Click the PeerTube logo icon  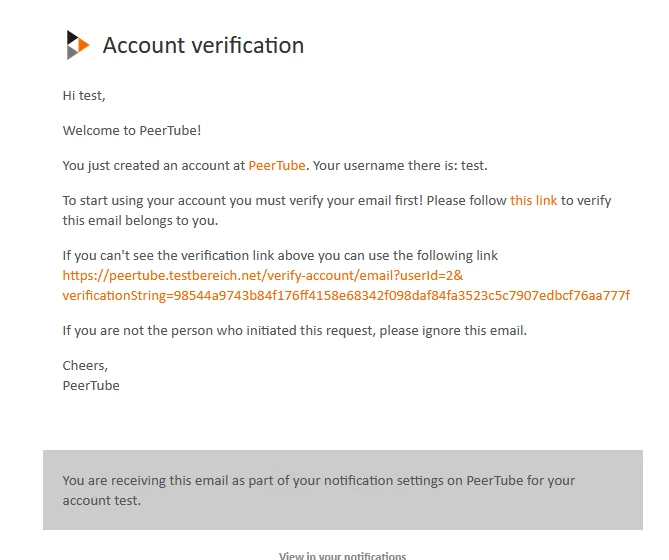point(78,45)
